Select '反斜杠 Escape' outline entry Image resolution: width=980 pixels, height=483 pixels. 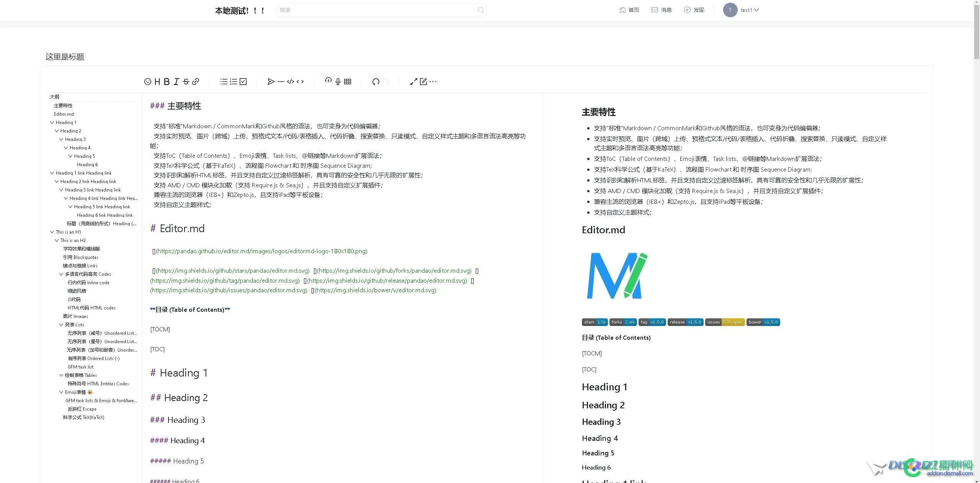(x=82, y=409)
